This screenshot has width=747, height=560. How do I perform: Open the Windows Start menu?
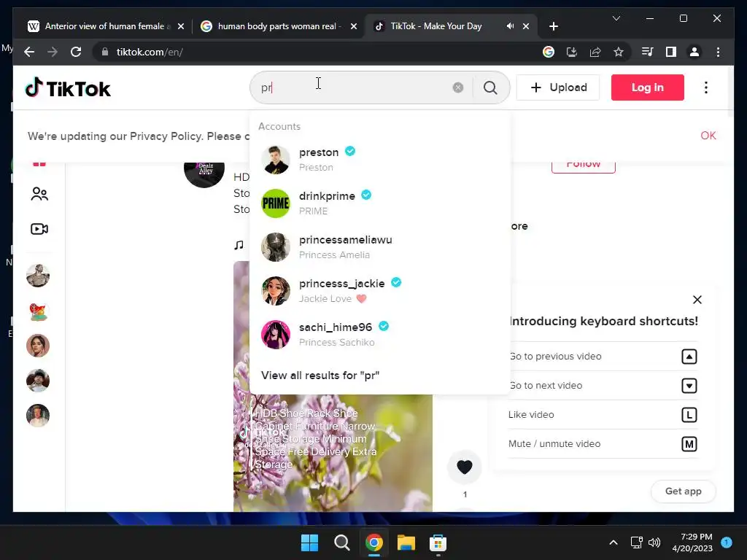point(309,542)
